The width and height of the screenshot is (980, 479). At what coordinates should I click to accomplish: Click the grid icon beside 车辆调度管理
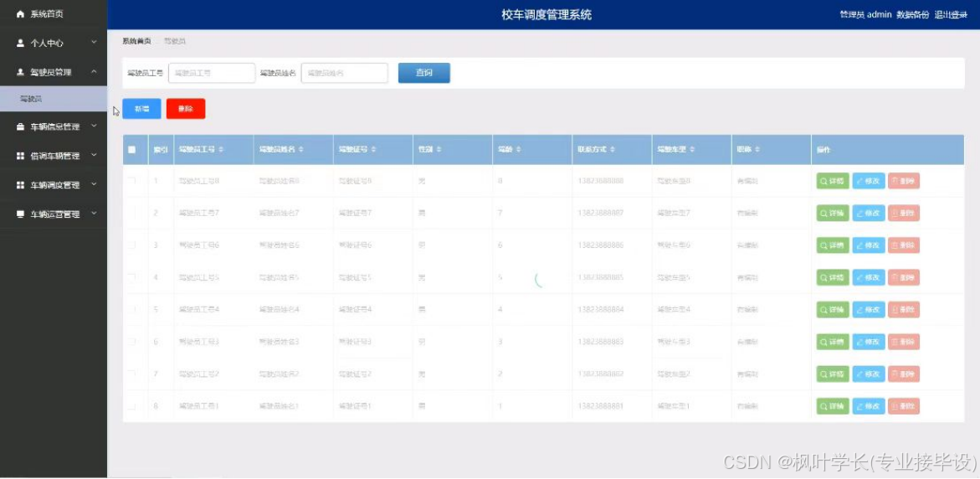[21, 185]
